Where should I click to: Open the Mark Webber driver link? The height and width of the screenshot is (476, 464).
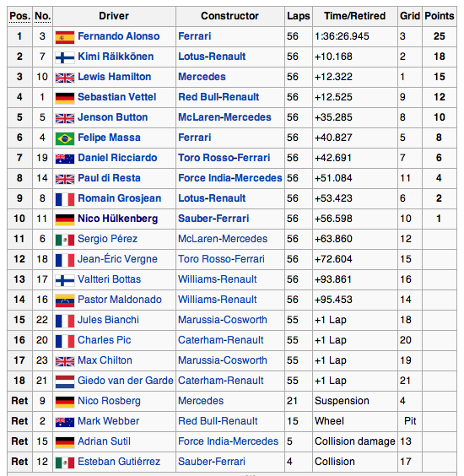108,421
